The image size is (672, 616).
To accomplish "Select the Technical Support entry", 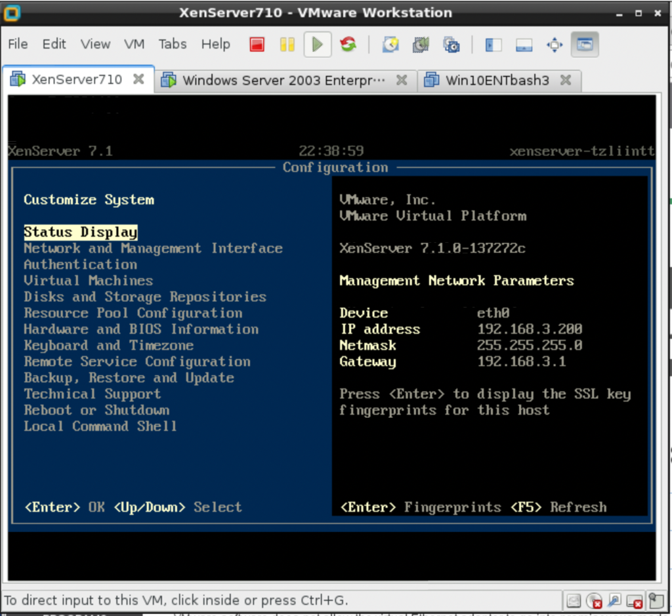I will (x=92, y=394).
